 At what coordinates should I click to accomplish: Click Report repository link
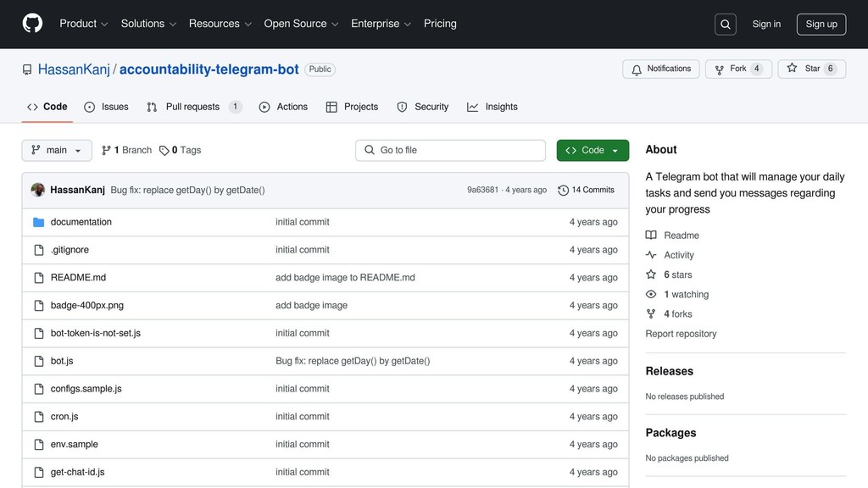681,333
